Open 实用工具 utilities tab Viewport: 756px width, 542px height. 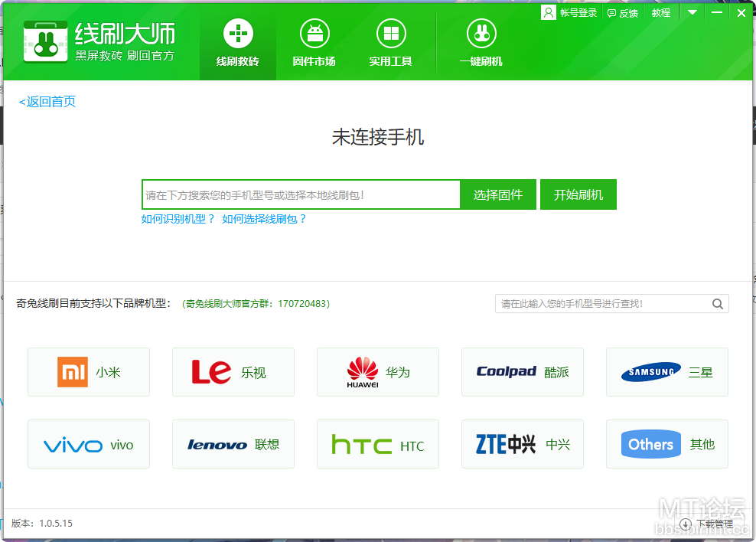(x=390, y=43)
